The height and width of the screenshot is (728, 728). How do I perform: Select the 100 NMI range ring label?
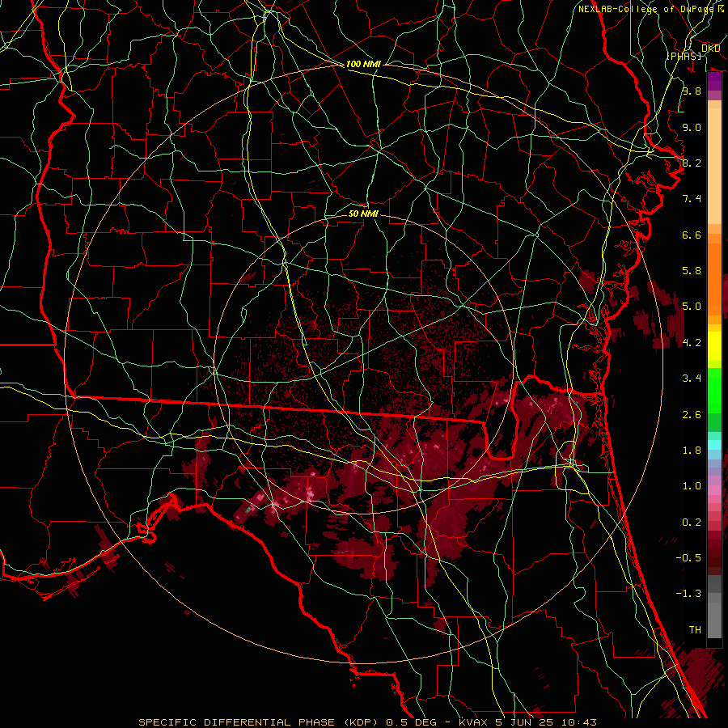tap(363, 64)
